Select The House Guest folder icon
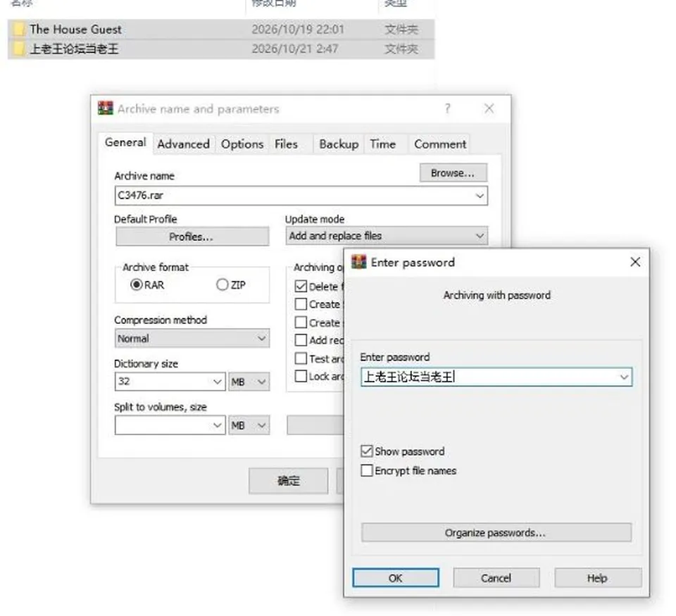Viewport: 676px width, 616px height. 18,29
